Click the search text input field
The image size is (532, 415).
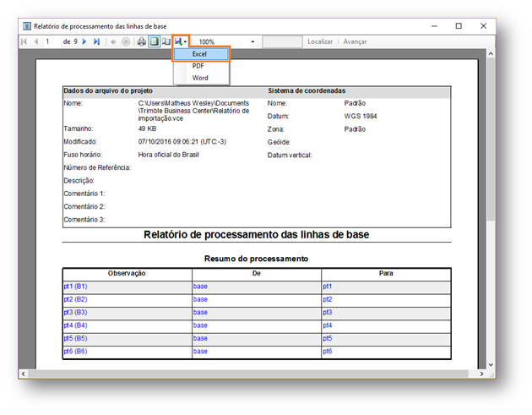[x=282, y=41]
